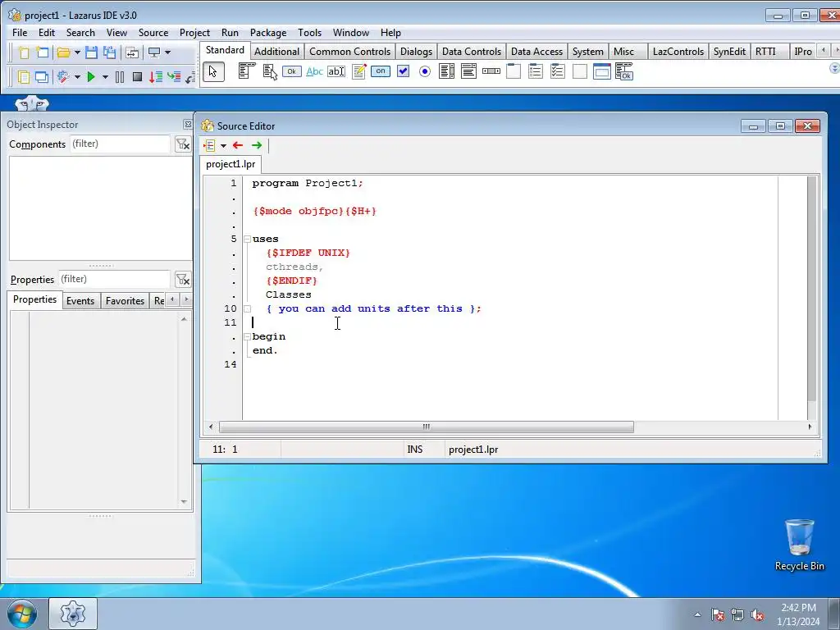Select the TFrame component icon
The height and width of the screenshot is (630, 840).
tap(601, 71)
